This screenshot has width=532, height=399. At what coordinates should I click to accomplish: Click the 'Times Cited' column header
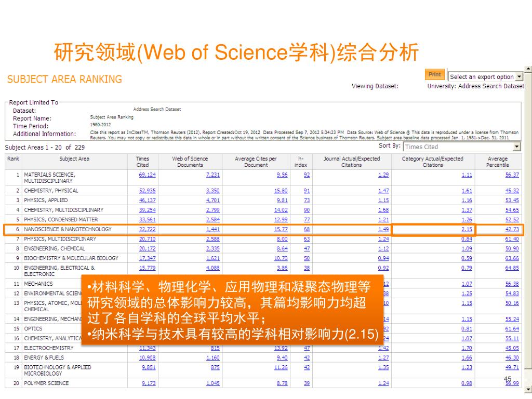pos(142,162)
